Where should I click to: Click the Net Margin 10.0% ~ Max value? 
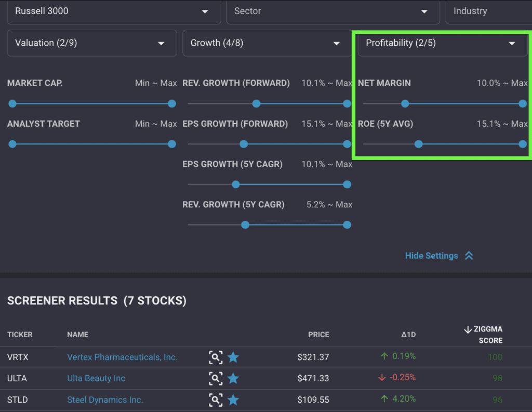(x=502, y=83)
